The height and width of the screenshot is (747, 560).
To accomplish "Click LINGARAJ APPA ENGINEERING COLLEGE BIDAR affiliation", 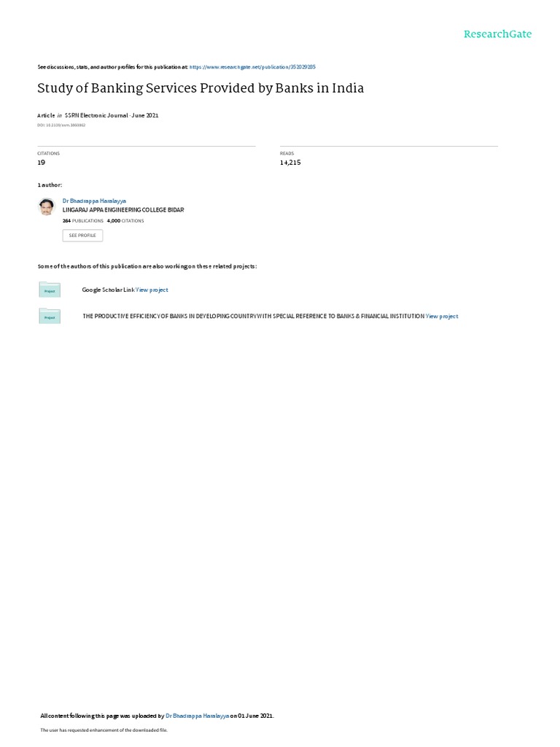I will [123, 210].
